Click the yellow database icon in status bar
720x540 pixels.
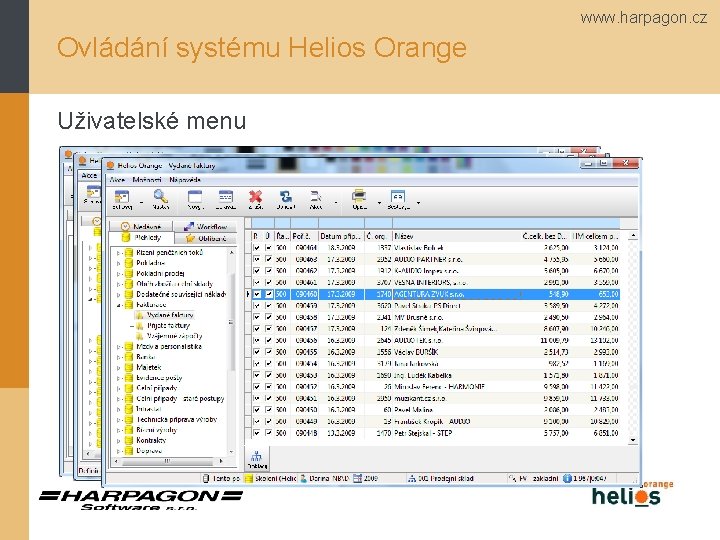point(248,478)
